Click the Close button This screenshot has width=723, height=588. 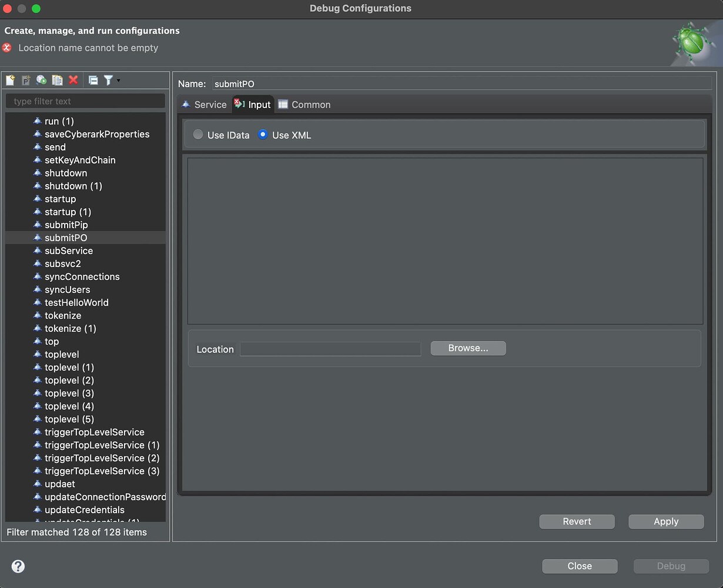(580, 566)
